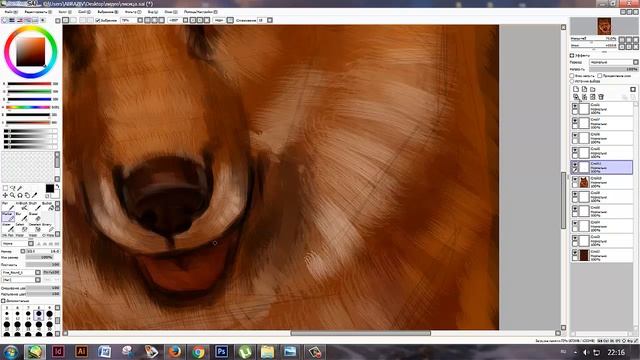Hide the topmost layer in list
Viewport: 640px width, 360px height.
click(x=575, y=106)
